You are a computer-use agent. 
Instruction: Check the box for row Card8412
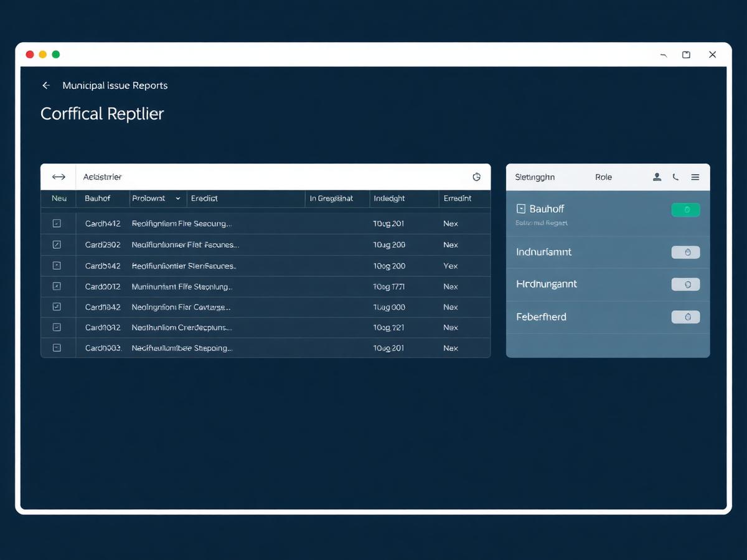pyautogui.click(x=57, y=223)
